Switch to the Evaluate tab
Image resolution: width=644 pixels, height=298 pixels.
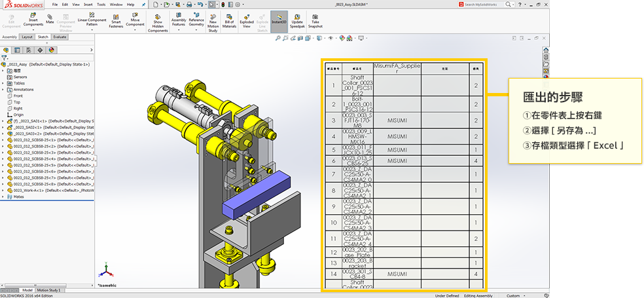60,37
